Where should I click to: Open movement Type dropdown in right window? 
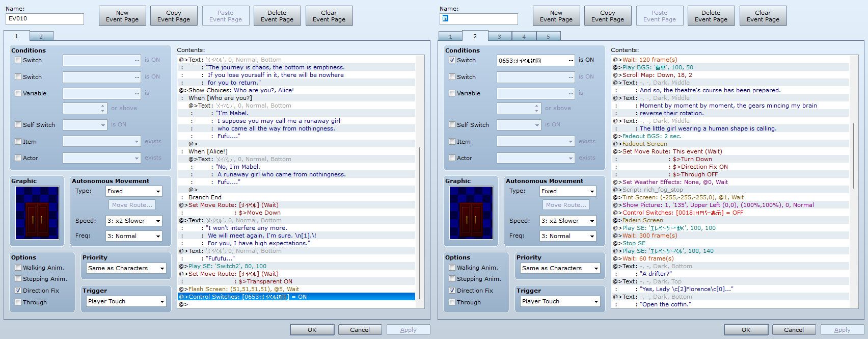pyautogui.click(x=568, y=191)
